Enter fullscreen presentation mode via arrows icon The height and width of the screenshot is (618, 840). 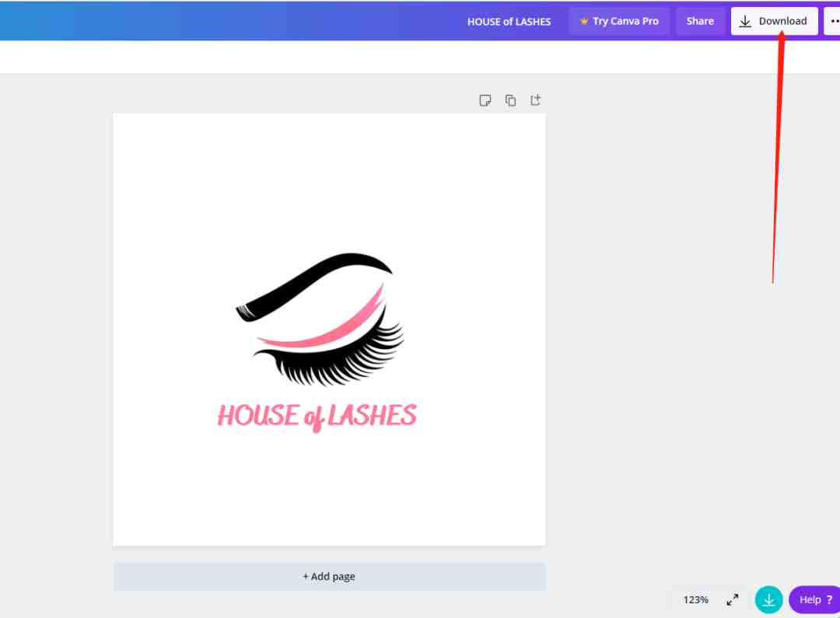(x=733, y=600)
